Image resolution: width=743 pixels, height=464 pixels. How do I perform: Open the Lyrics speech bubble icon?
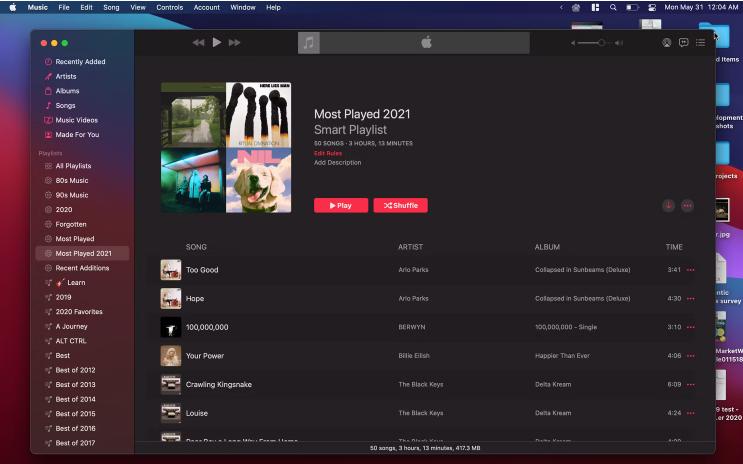683,43
